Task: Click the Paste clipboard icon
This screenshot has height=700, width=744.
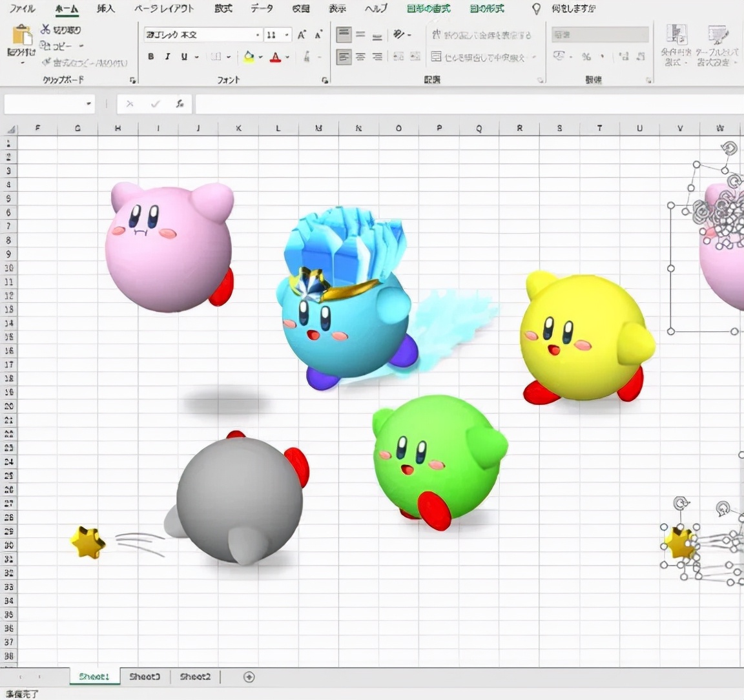Action: (x=21, y=36)
